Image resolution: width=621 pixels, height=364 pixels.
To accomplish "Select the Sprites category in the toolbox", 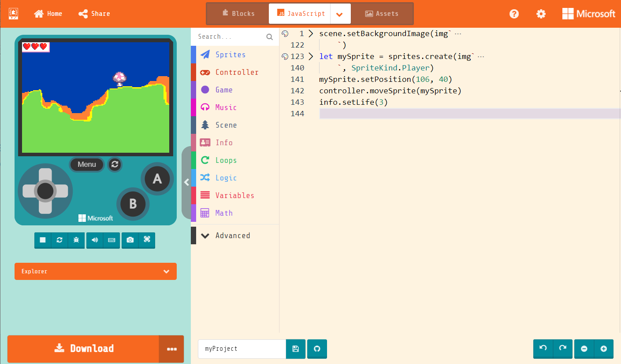I will pos(231,54).
